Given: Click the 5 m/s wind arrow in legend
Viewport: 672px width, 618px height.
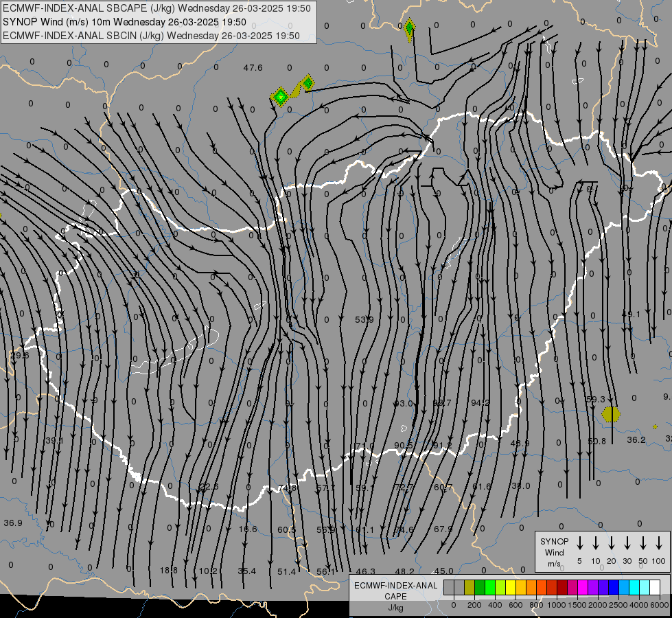Looking at the screenshot, I should pyautogui.click(x=579, y=543).
